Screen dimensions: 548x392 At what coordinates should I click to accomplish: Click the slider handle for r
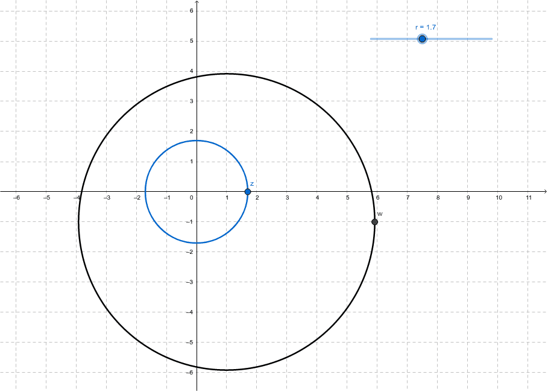(x=422, y=39)
